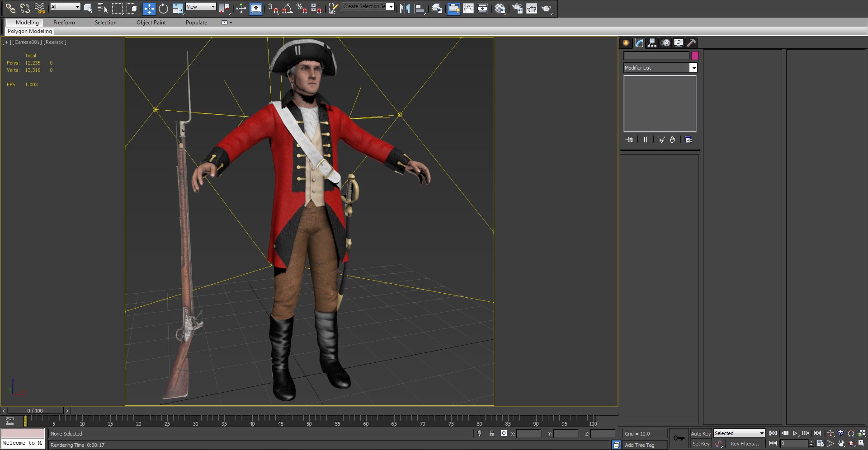Open the Display command panel tab
Screen dimensions: 868x450
pyautogui.click(x=679, y=43)
